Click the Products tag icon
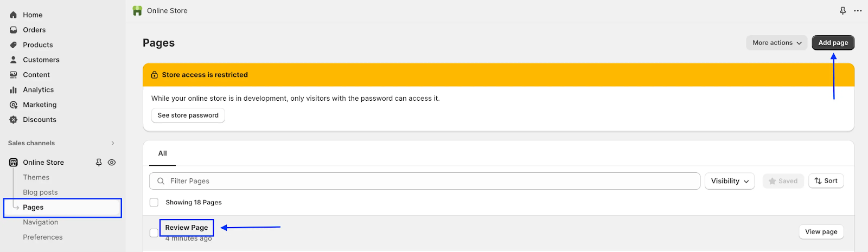The image size is (868, 252). pos(14,45)
